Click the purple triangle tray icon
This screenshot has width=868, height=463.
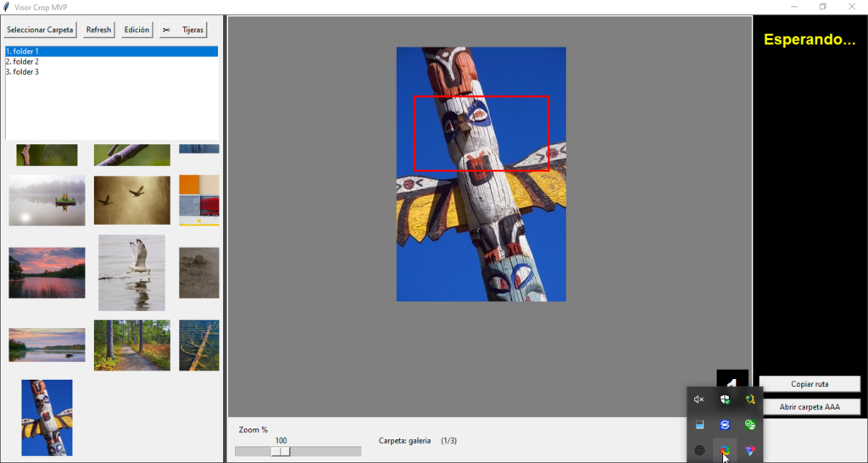pos(750,450)
